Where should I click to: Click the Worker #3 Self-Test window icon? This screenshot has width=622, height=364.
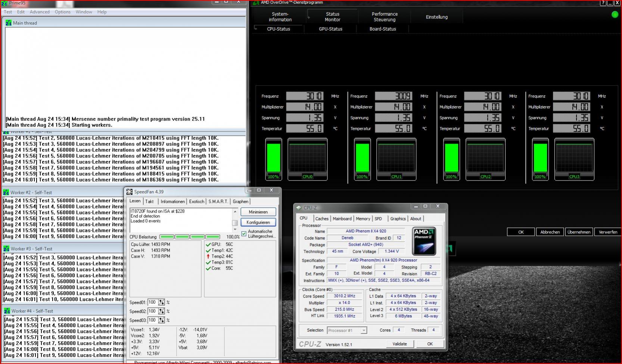(6, 249)
